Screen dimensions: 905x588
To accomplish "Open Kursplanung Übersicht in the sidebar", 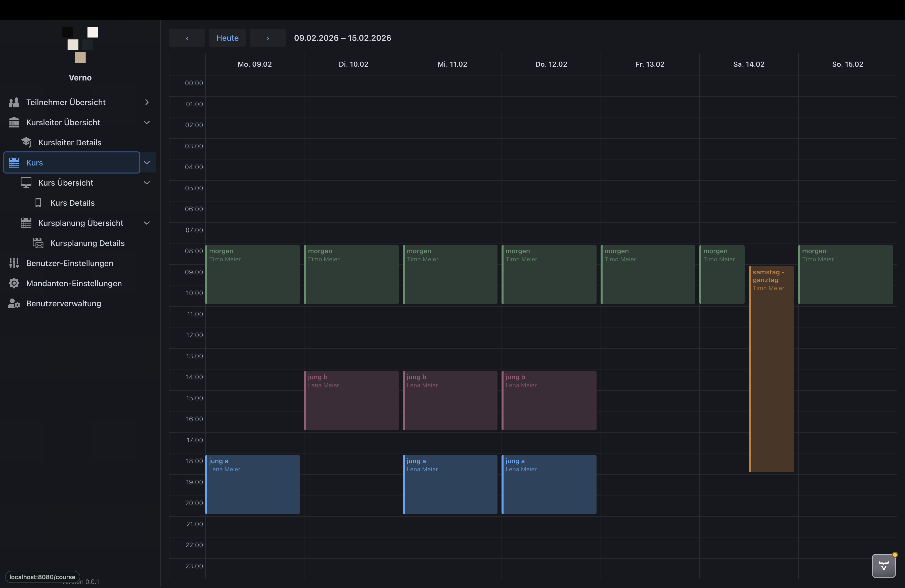I will [x=81, y=223].
